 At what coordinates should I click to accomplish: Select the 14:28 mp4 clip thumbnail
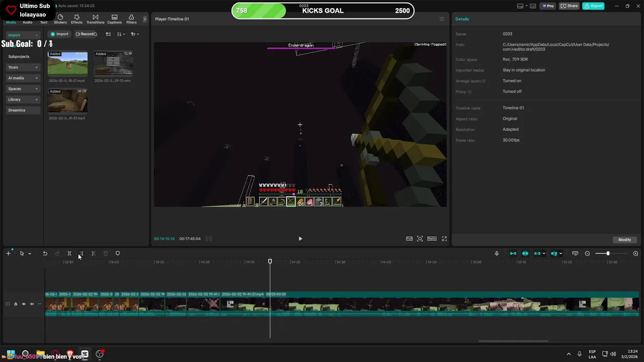click(67, 101)
